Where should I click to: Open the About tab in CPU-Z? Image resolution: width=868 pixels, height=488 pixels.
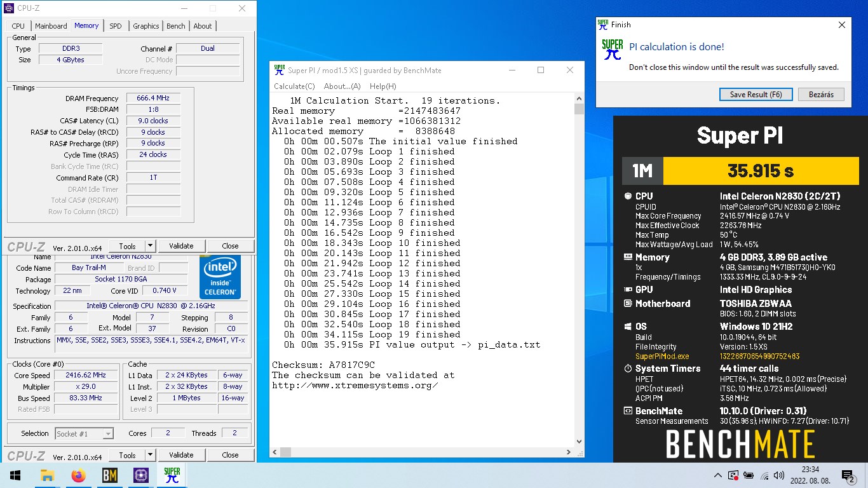point(203,26)
